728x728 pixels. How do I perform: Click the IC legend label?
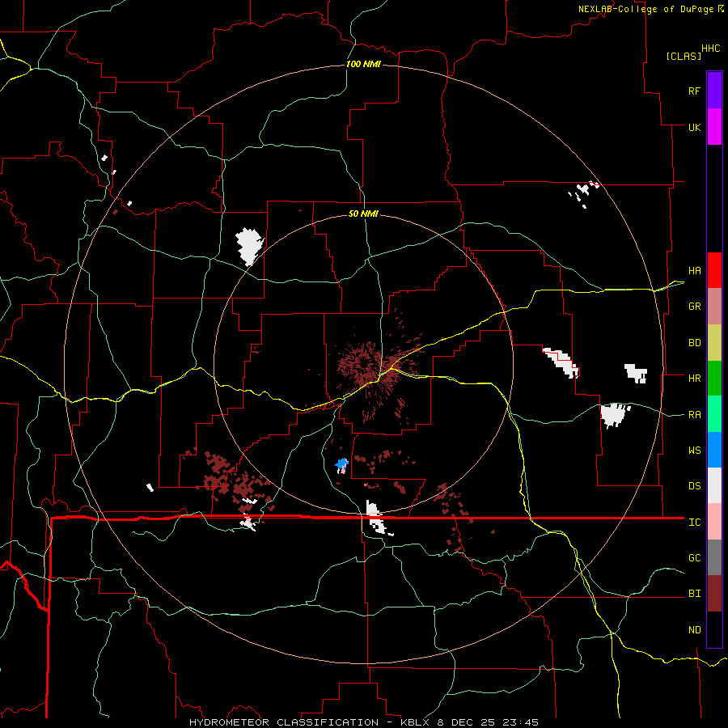point(695,523)
